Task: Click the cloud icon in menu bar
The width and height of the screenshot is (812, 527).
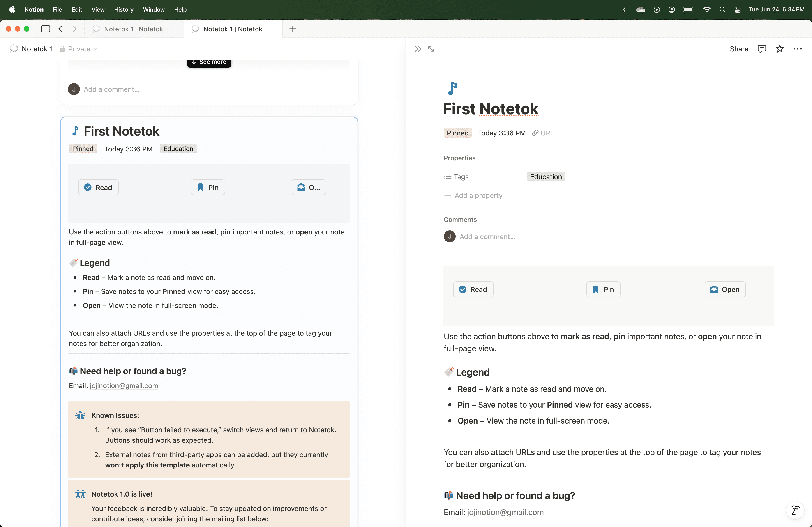Action: [x=640, y=9]
